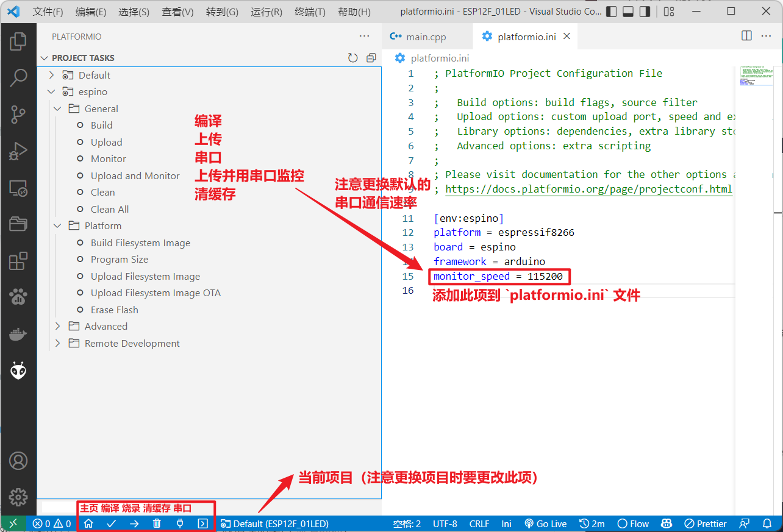Show errors and warnings count
This screenshot has width=783, height=532.
pos(52,523)
